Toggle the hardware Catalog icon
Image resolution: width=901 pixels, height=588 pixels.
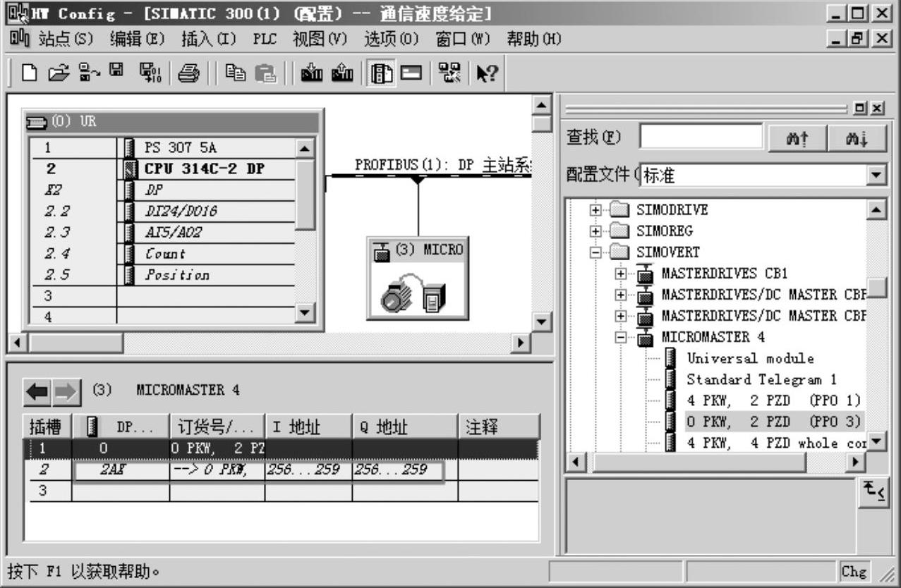(381, 73)
